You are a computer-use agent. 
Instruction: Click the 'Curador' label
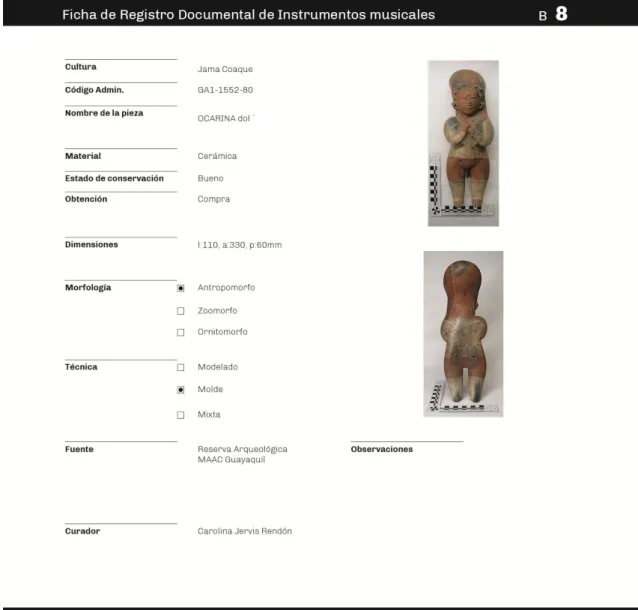tap(82, 531)
